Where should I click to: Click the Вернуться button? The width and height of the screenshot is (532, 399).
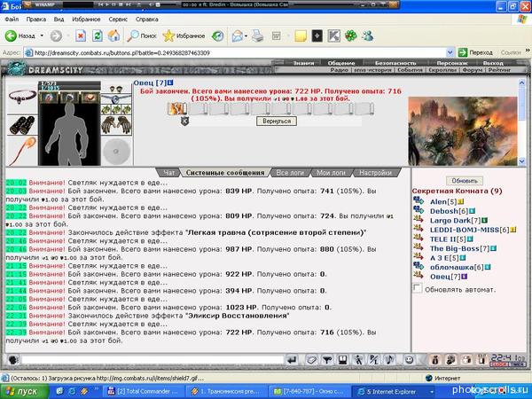click(277, 121)
